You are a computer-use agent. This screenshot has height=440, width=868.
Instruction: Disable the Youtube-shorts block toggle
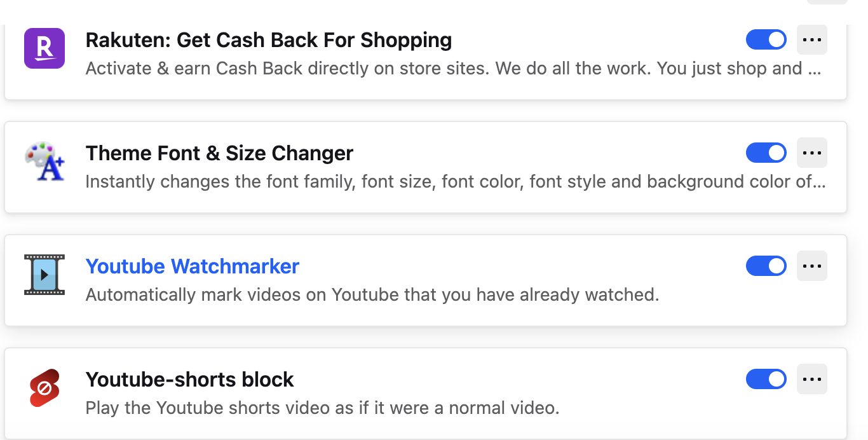766,380
